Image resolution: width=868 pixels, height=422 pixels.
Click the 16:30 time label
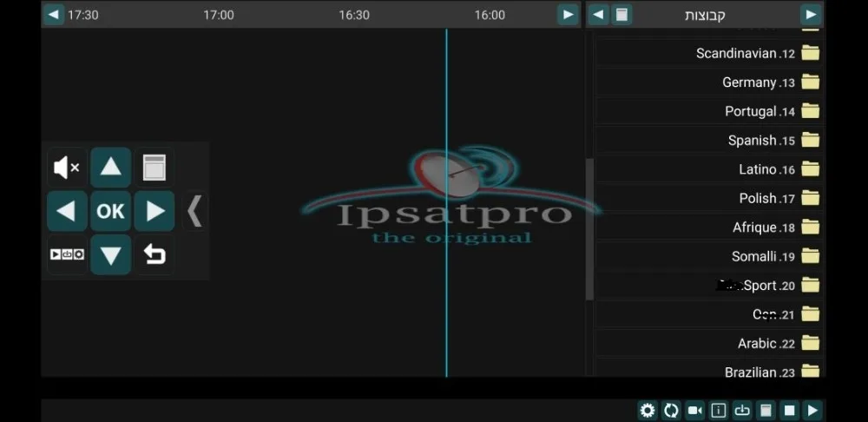354,15
